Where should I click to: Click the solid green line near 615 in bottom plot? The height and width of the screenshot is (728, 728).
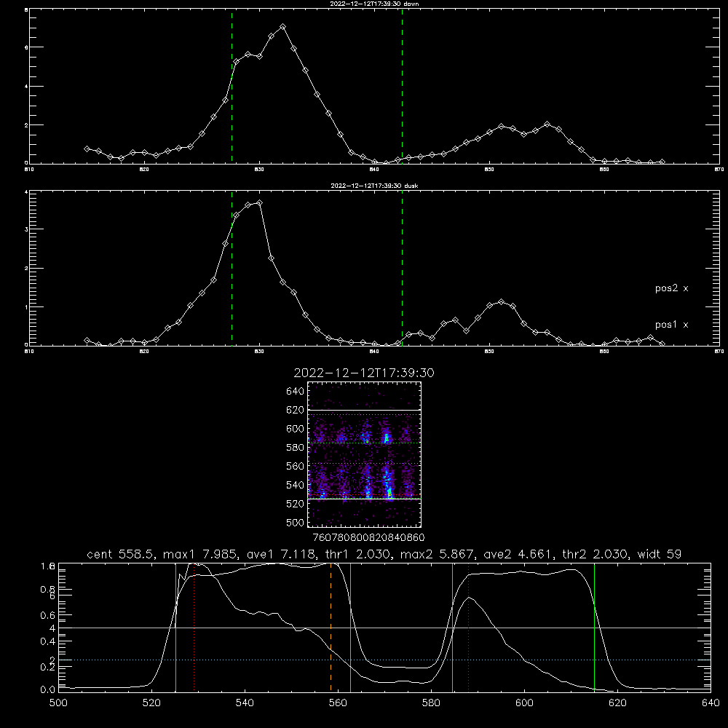coord(594,627)
